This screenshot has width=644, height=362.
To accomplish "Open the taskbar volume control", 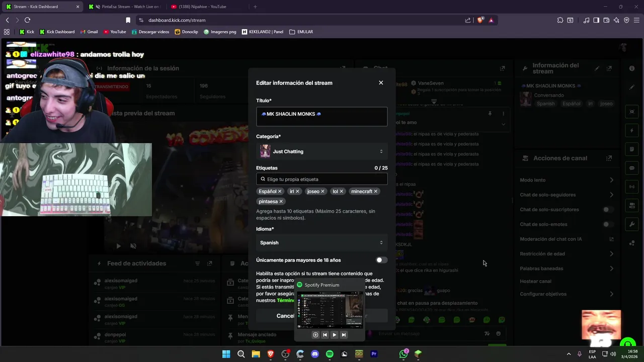I will [x=613, y=354].
